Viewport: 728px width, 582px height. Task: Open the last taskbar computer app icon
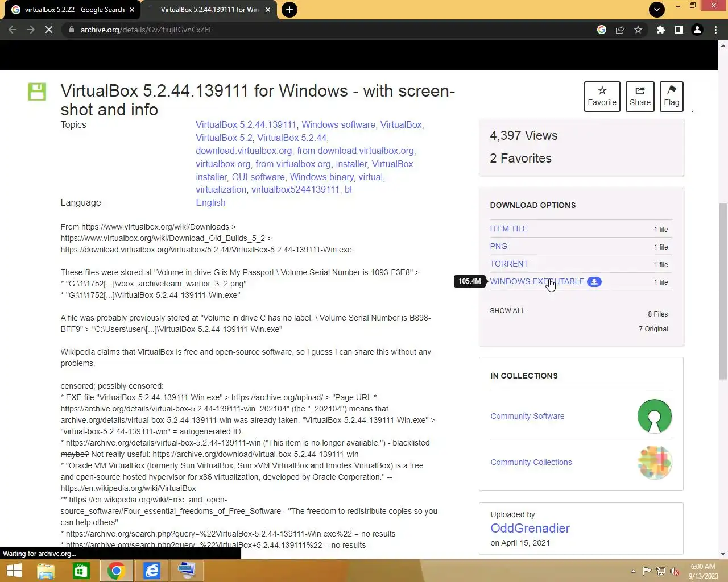(187, 571)
